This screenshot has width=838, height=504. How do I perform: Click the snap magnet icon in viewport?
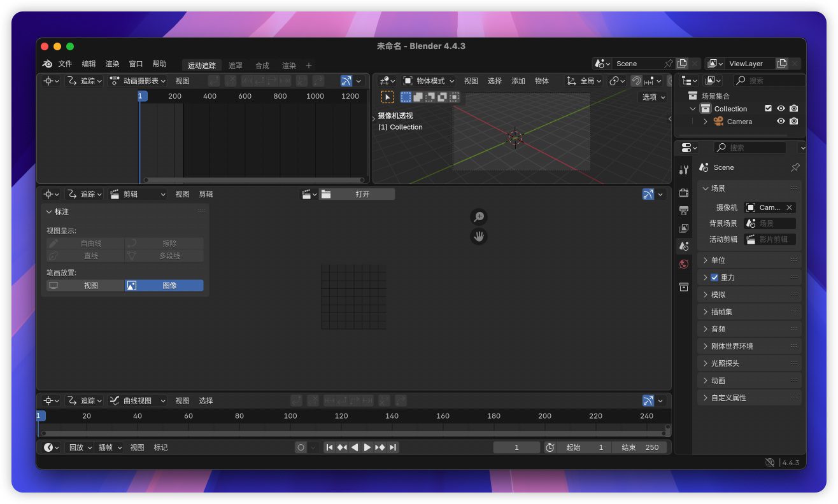[636, 81]
